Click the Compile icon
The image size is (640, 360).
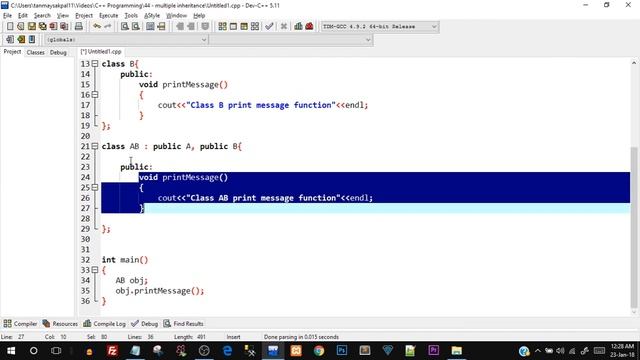click(222, 27)
